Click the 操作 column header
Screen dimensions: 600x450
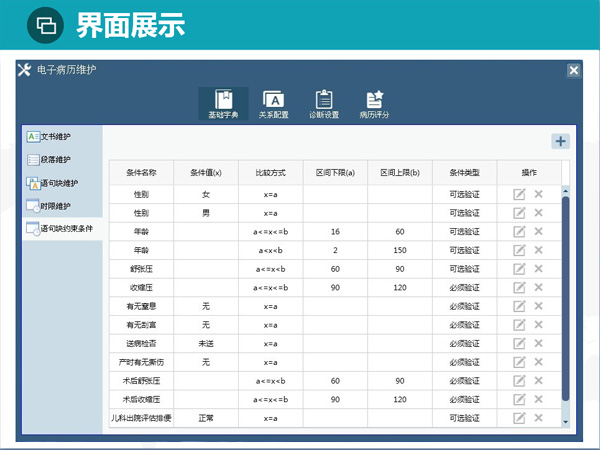[529, 173]
